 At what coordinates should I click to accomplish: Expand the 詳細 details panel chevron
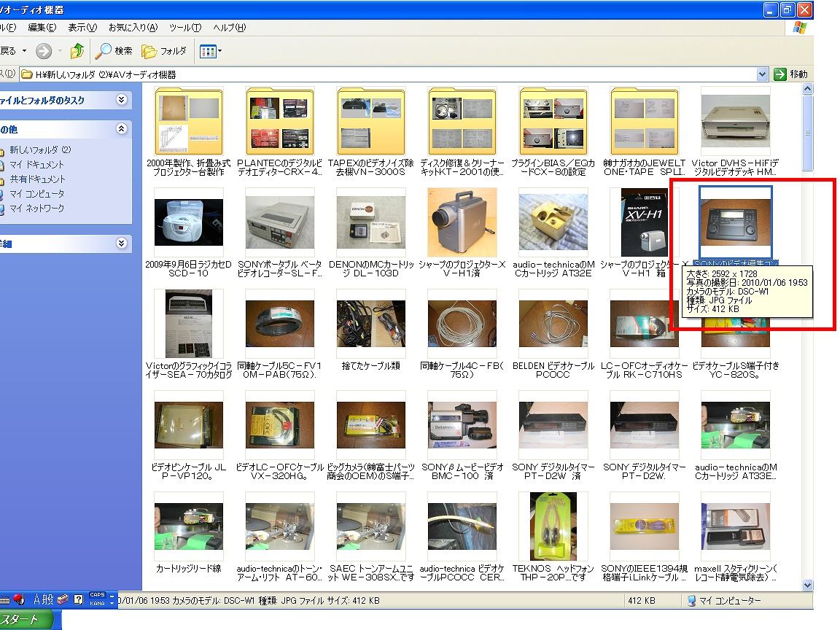click(122, 244)
